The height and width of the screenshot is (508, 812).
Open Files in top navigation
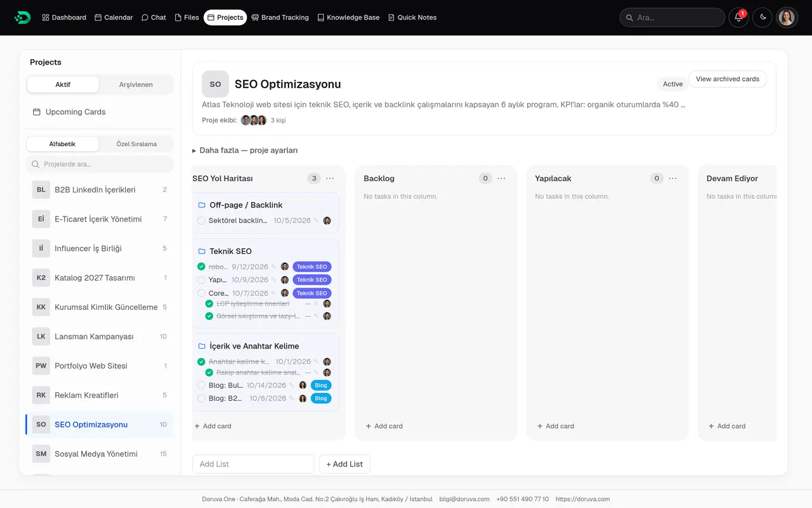pos(187,17)
